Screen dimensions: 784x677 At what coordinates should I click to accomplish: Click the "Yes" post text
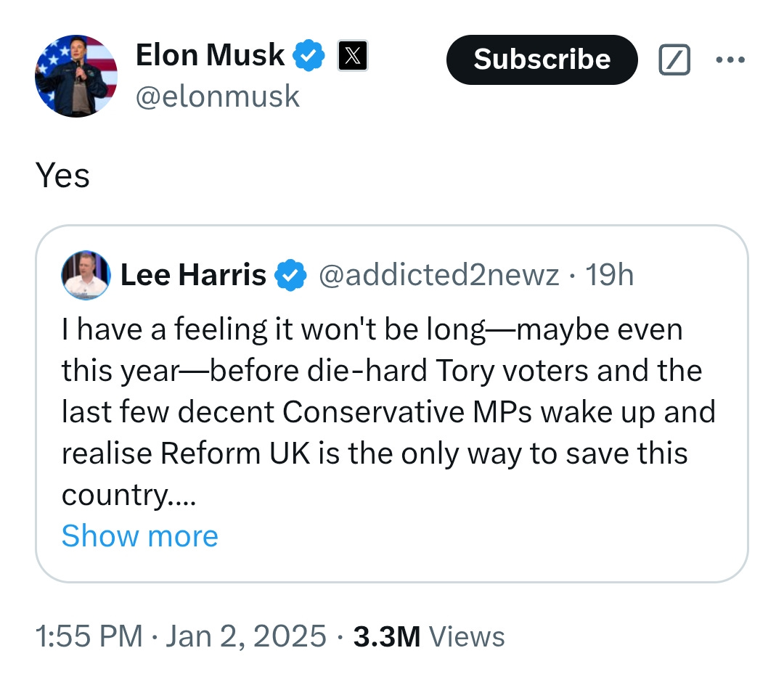tap(62, 176)
